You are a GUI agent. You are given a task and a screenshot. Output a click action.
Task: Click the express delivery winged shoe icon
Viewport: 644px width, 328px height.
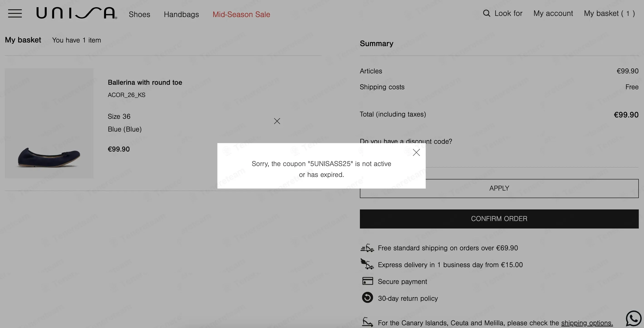pyautogui.click(x=367, y=264)
